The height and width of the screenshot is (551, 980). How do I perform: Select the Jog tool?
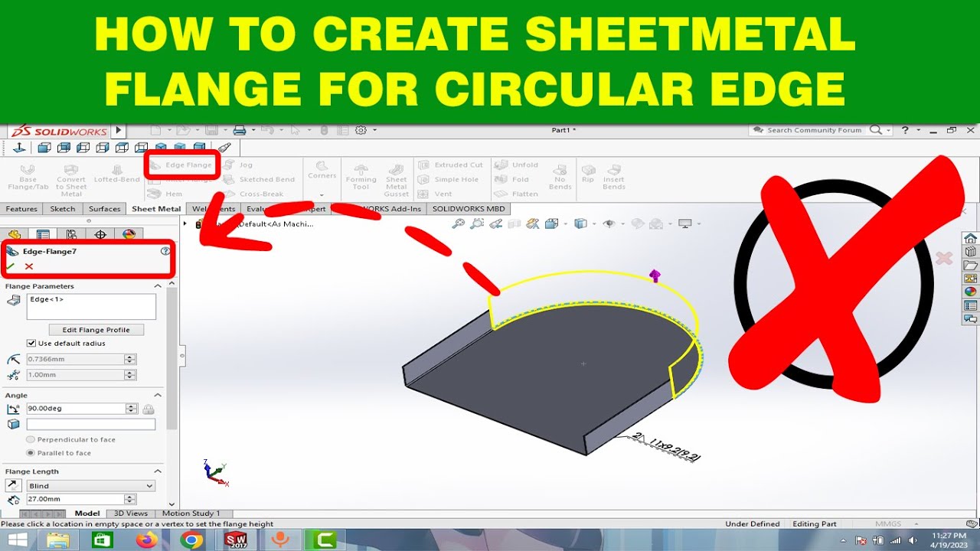(x=238, y=165)
